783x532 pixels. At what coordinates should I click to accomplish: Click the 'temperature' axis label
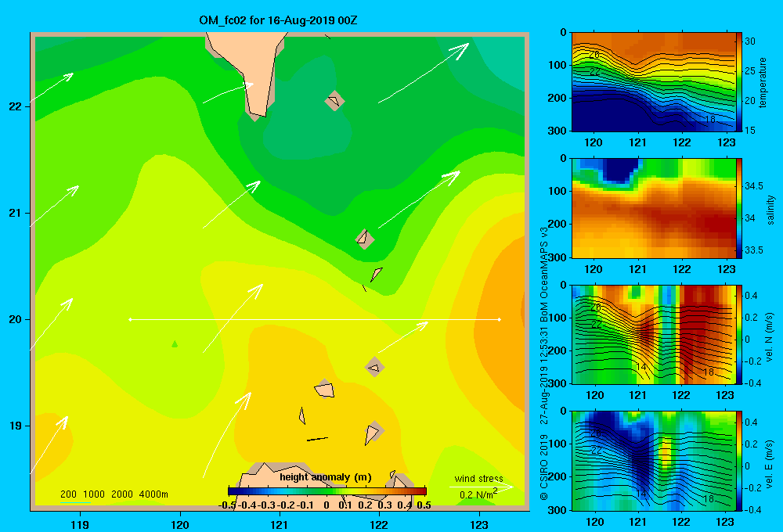(x=762, y=82)
